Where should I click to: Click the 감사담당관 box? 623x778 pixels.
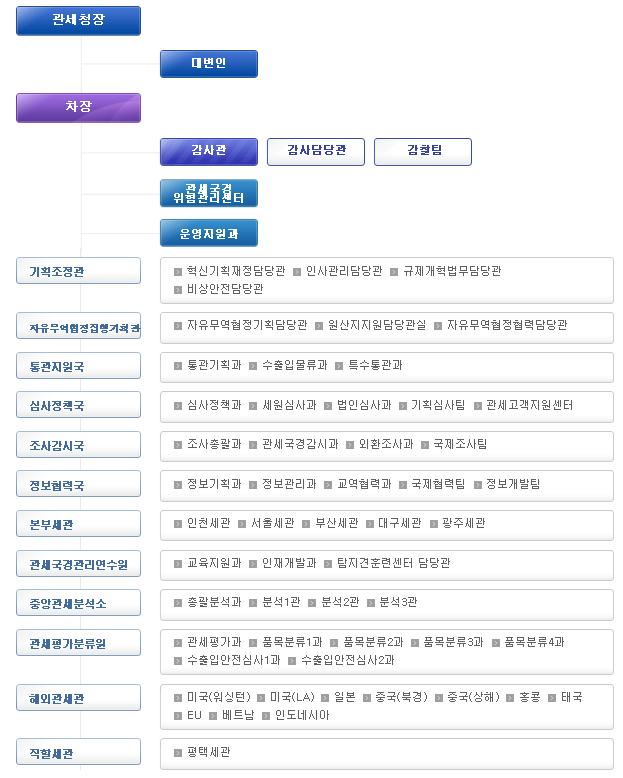(316, 152)
